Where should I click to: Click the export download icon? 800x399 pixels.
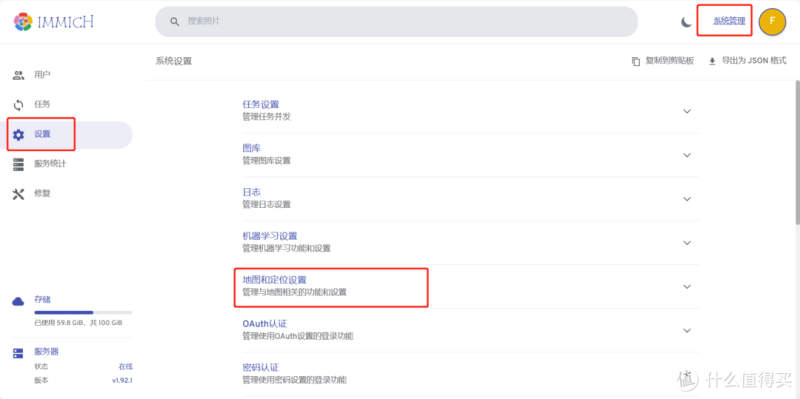712,61
